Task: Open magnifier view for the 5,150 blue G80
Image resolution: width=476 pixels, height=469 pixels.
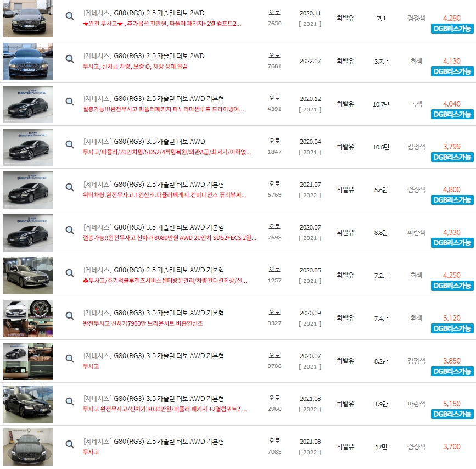Action: click(69, 401)
